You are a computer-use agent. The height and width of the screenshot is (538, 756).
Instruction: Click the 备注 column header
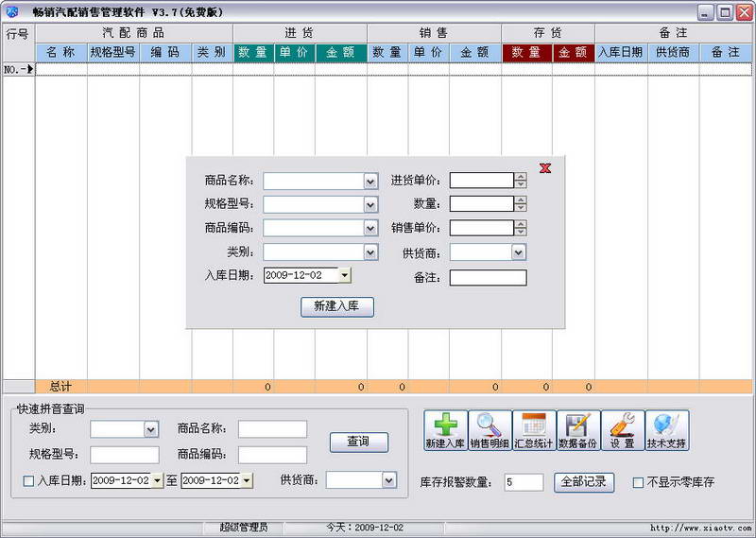click(726, 53)
